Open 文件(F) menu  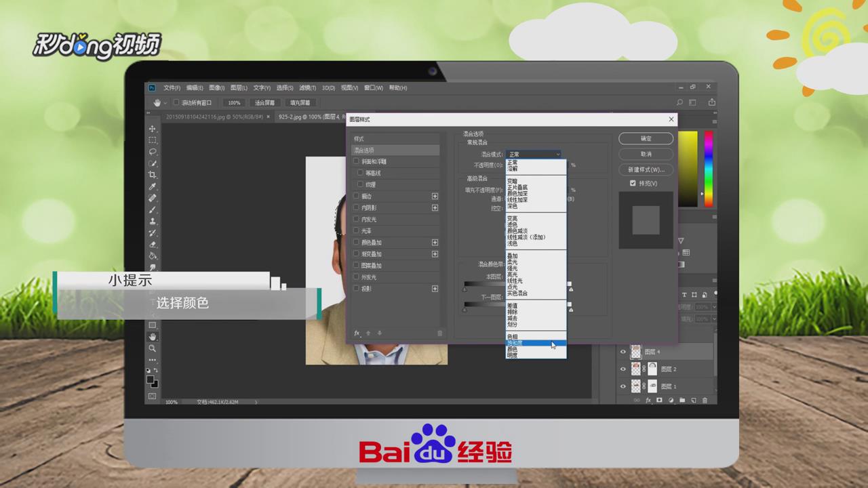pyautogui.click(x=172, y=88)
